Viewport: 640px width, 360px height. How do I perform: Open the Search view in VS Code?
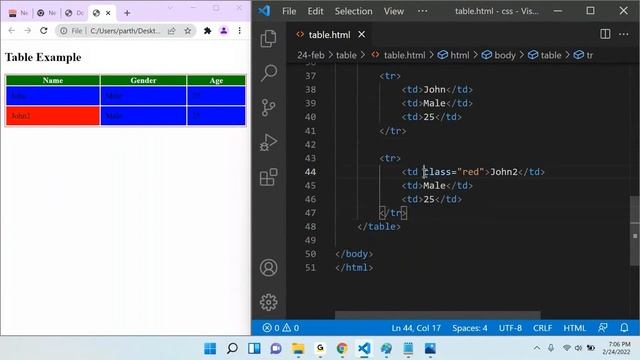pyautogui.click(x=269, y=73)
